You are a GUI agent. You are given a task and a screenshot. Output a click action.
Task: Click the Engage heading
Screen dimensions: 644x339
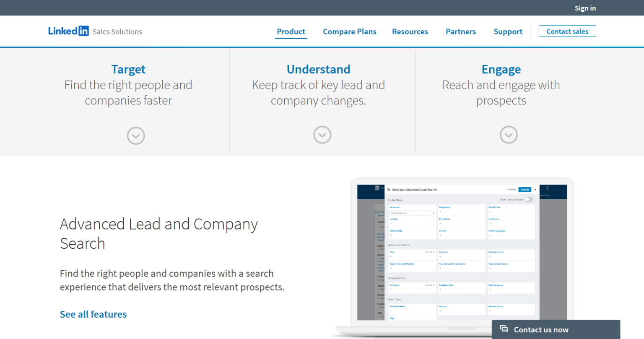pyautogui.click(x=501, y=69)
